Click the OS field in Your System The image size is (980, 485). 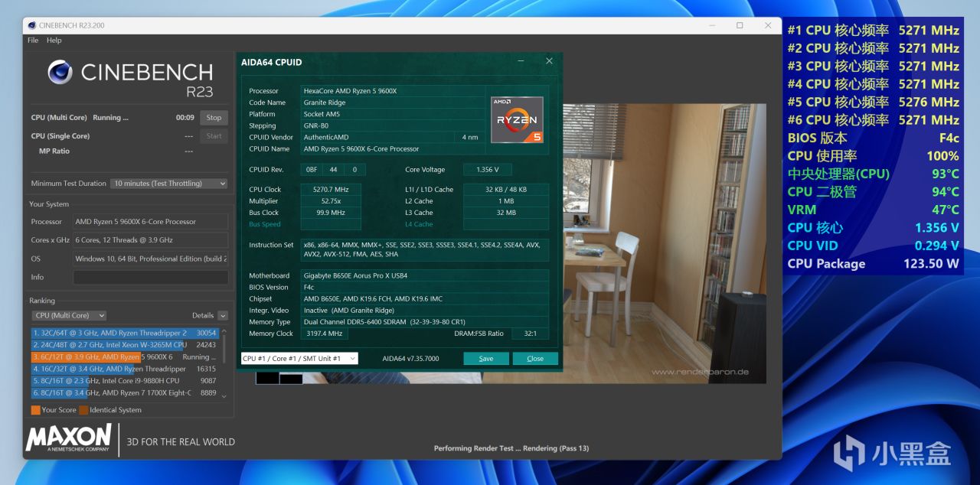click(151, 259)
